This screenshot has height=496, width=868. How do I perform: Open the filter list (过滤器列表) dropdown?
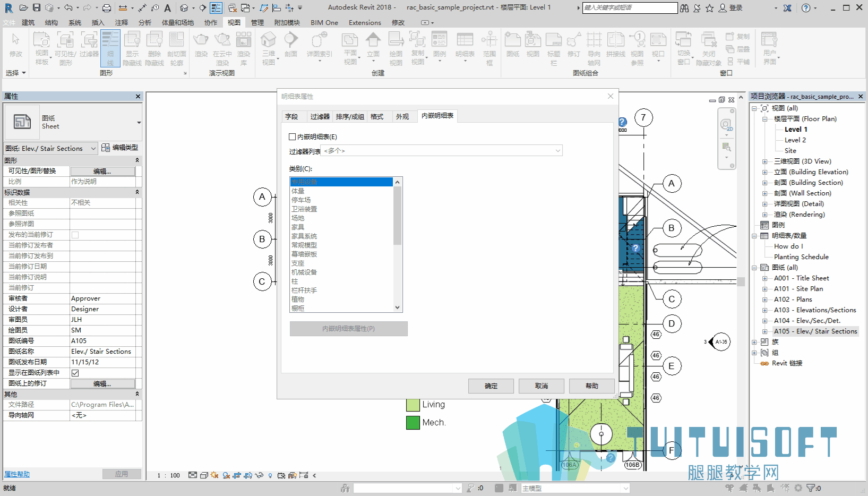pyautogui.click(x=442, y=151)
